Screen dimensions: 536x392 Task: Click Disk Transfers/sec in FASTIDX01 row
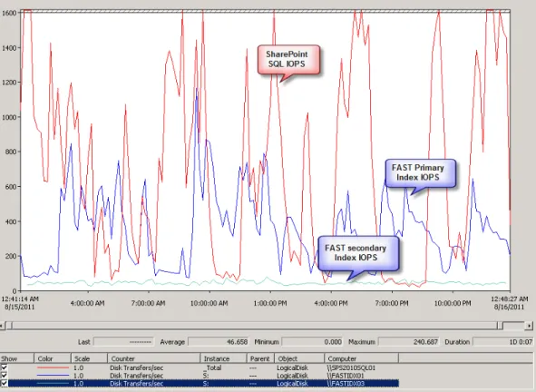tap(136, 376)
